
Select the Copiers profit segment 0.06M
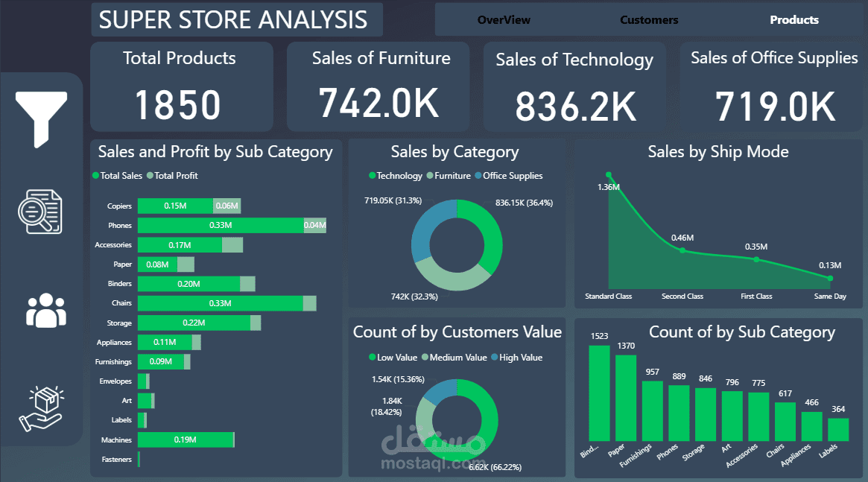[227, 206]
